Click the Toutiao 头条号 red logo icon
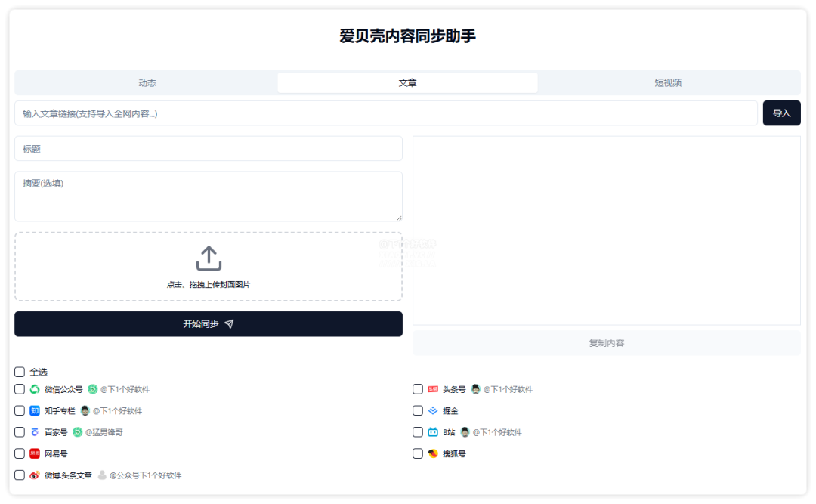This screenshot has height=504, width=816. pyautogui.click(x=433, y=389)
